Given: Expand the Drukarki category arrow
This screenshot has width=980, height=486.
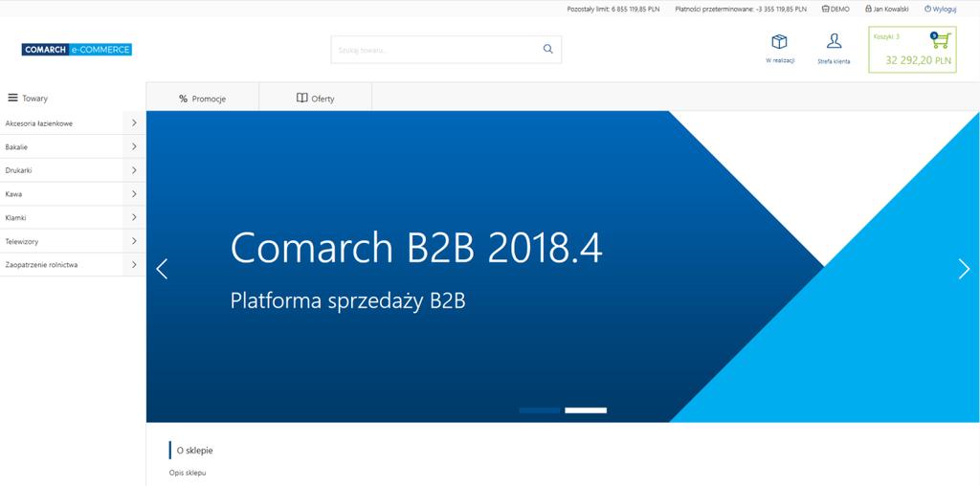Looking at the screenshot, I should pyautogui.click(x=134, y=170).
